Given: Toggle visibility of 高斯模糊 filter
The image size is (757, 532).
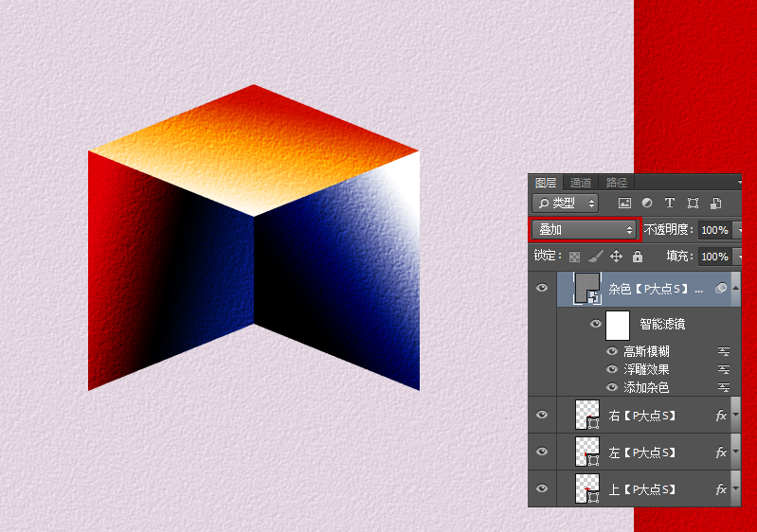Looking at the screenshot, I should (612, 351).
